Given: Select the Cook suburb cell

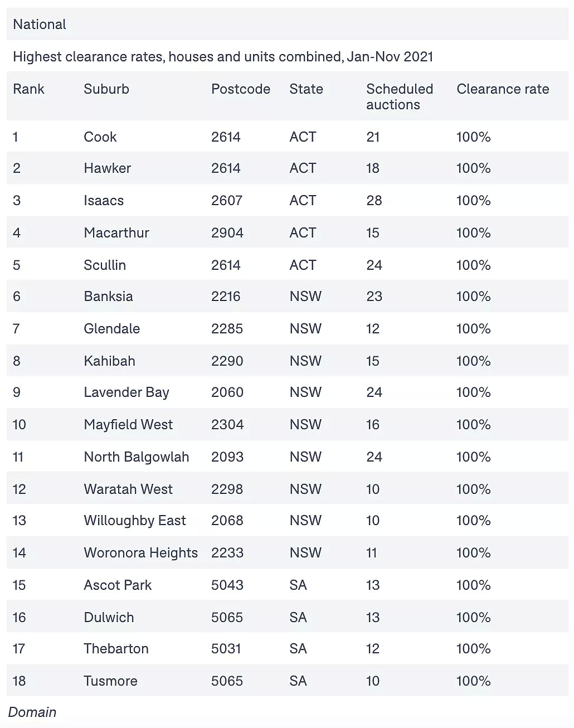Looking at the screenshot, I should tap(100, 137).
